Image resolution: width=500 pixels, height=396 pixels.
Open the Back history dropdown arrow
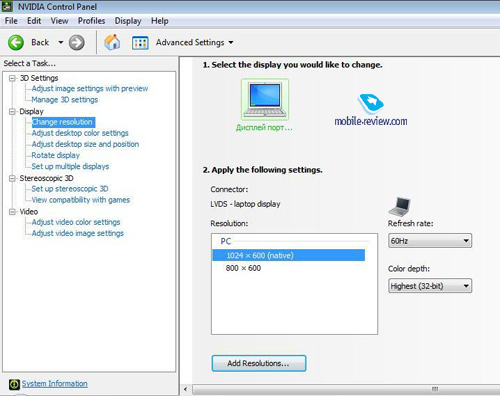[61, 42]
